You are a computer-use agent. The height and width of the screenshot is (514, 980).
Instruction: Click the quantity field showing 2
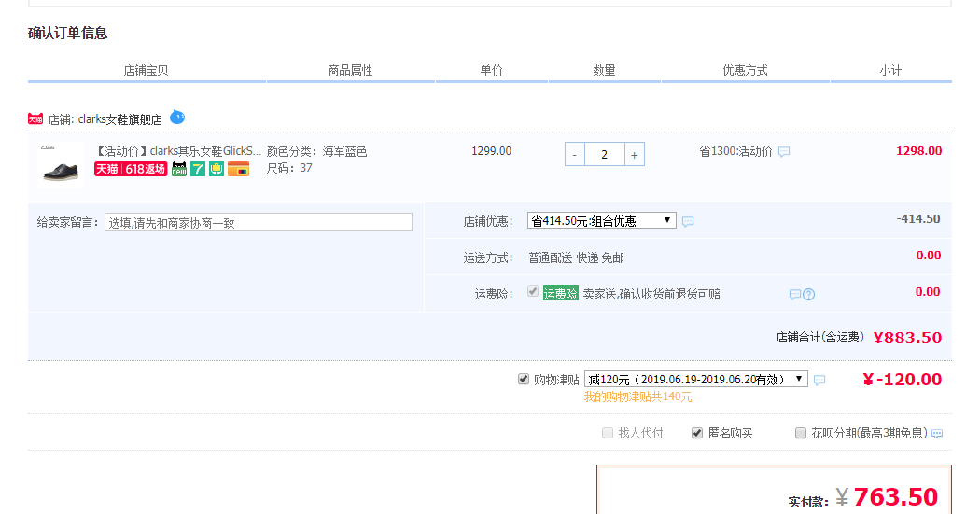[x=605, y=154]
